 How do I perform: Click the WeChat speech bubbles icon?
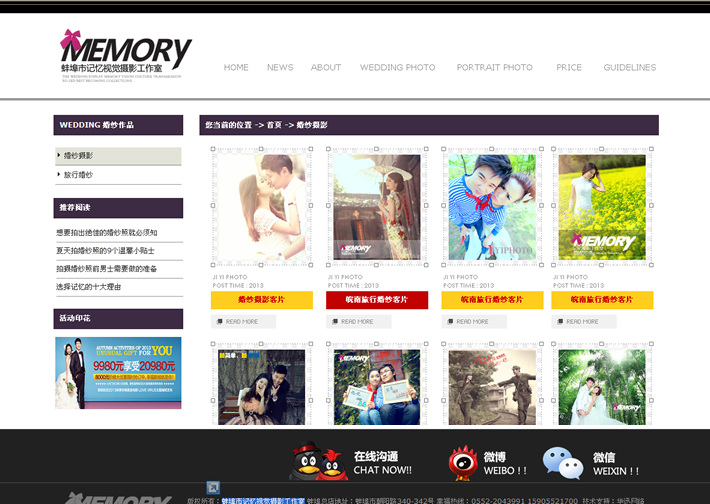pos(562,462)
